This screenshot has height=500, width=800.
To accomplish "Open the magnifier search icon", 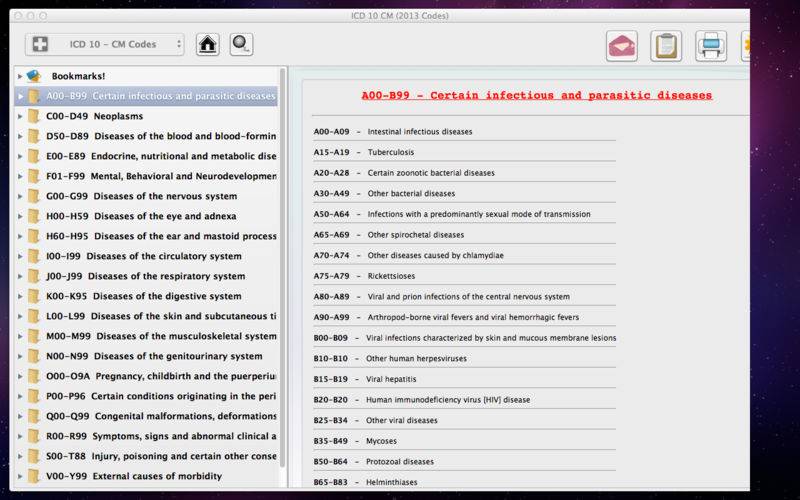I will [241, 44].
